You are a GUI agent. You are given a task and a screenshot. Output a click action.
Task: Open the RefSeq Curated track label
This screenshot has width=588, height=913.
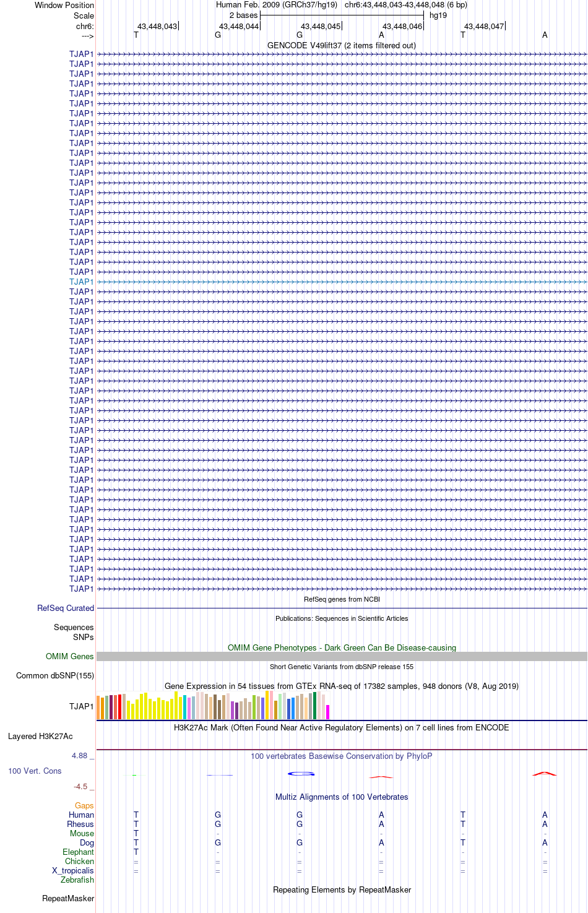pyautogui.click(x=66, y=608)
